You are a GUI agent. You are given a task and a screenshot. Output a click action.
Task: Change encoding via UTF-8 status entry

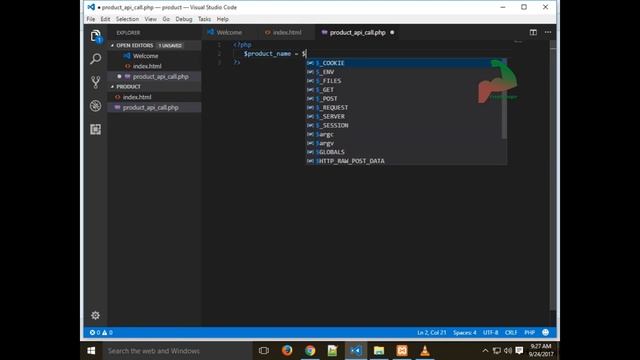point(491,333)
